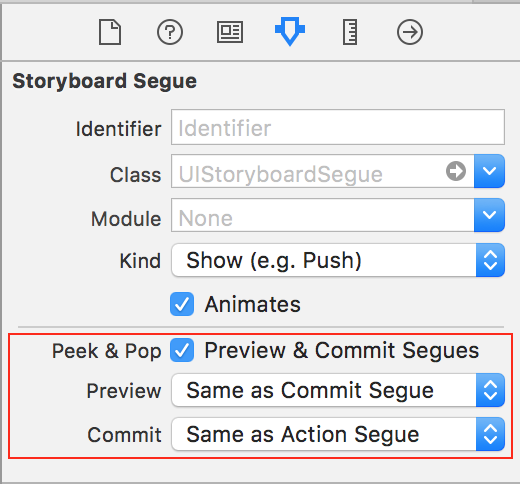The height and width of the screenshot is (484, 520).
Task: Open the Connections inspector arrow icon
Action: pos(410,32)
